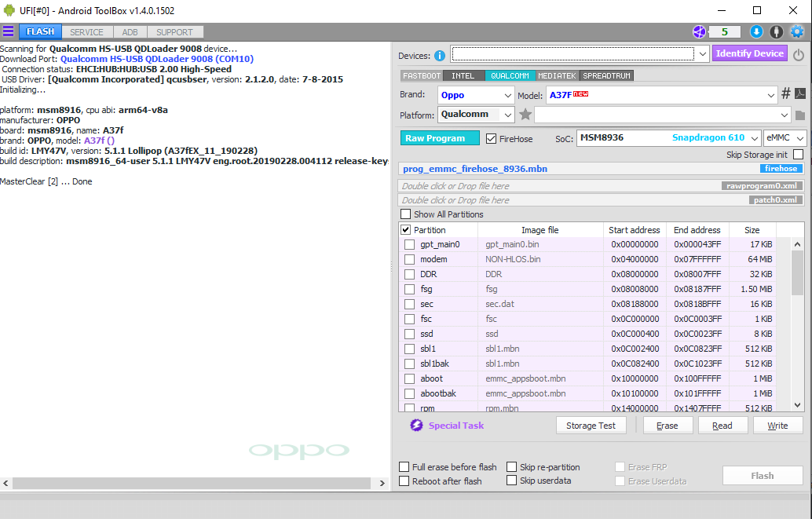Open the favorites dropdown beside the star
This screenshot has height=519, width=812.
coord(662,115)
